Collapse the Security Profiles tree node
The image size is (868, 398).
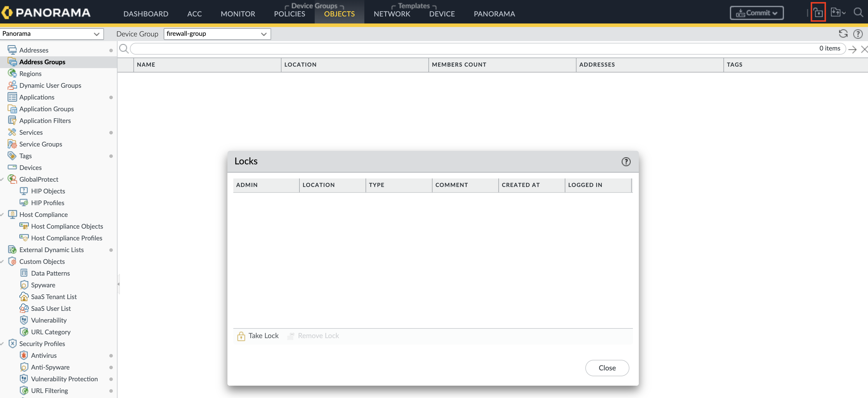[2, 344]
